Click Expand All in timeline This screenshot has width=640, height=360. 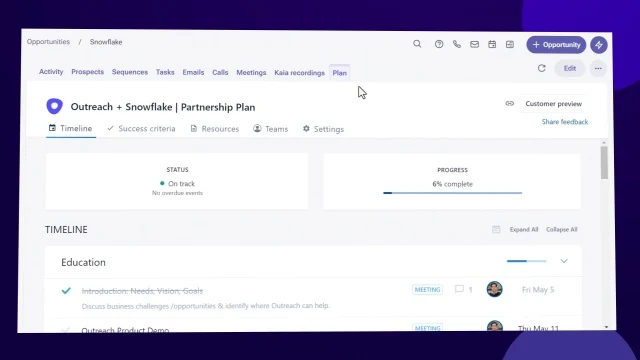[524, 229]
